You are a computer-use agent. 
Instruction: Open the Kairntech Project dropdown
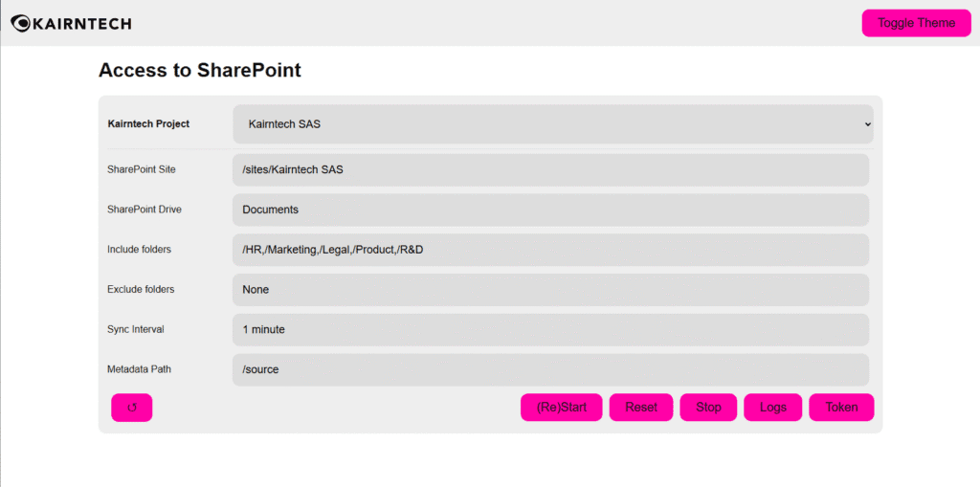(552, 124)
